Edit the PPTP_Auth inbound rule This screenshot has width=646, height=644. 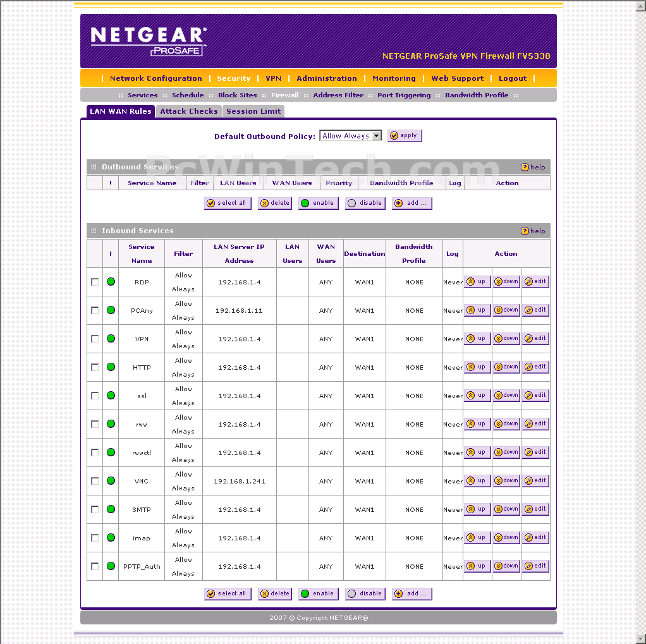click(535, 566)
